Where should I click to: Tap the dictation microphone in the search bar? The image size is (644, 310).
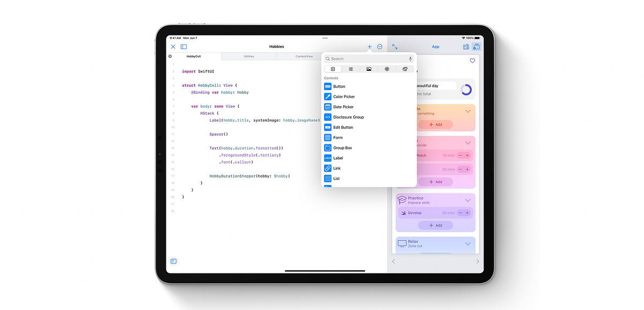[x=411, y=58]
